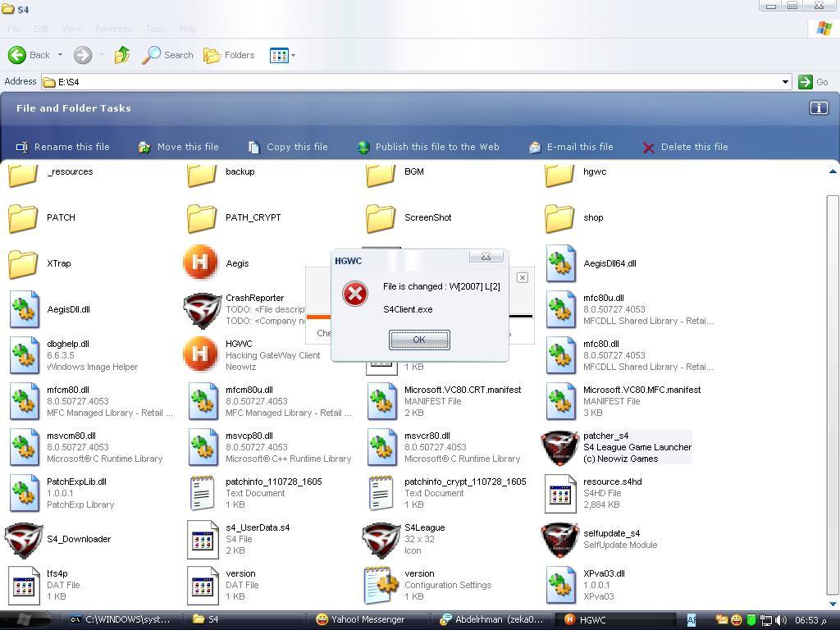
Task: Click Rename this file
Action: [62, 147]
